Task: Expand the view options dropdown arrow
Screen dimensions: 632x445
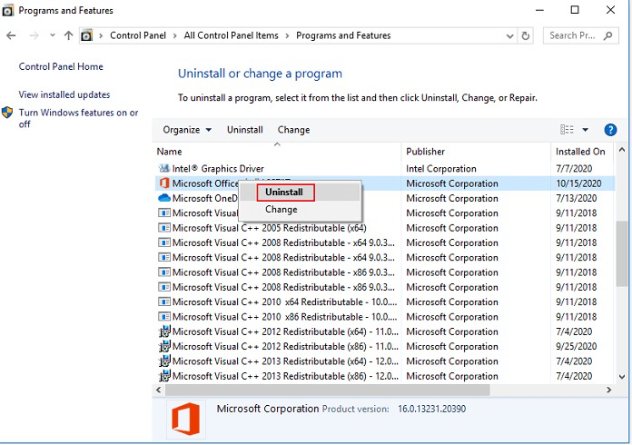Action: [x=585, y=130]
